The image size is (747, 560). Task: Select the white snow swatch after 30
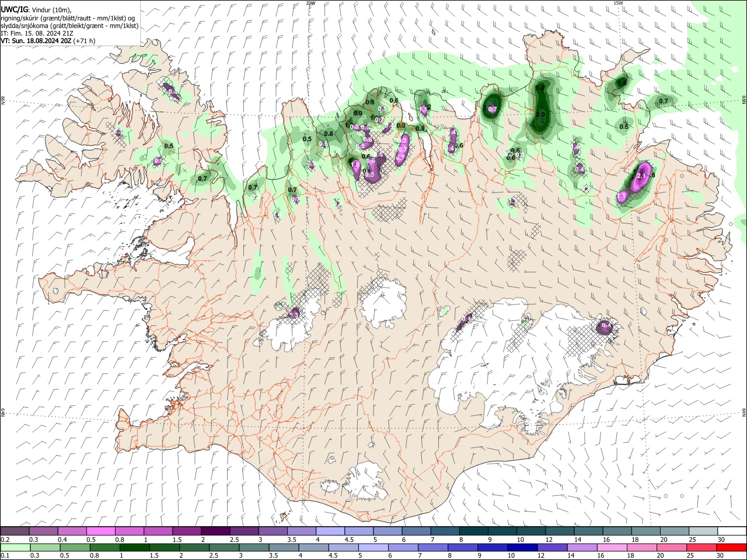(x=731, y=531)
